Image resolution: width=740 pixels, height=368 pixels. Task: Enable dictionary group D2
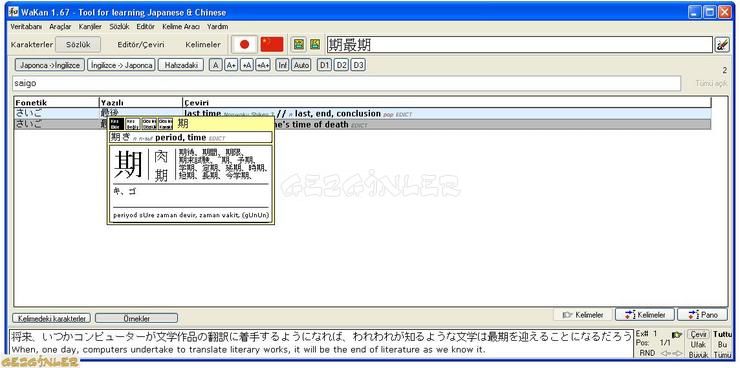point(341,65)
